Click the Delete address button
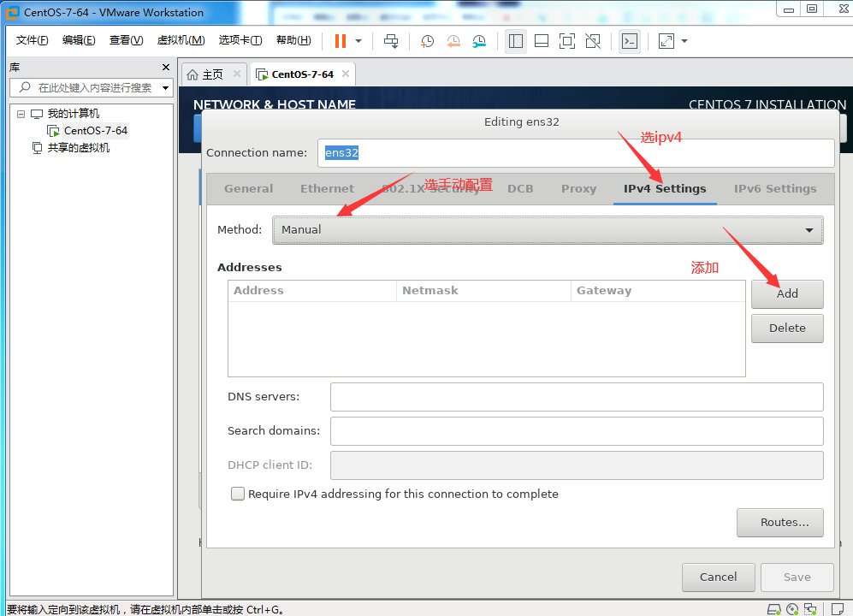 click(787, 329)
